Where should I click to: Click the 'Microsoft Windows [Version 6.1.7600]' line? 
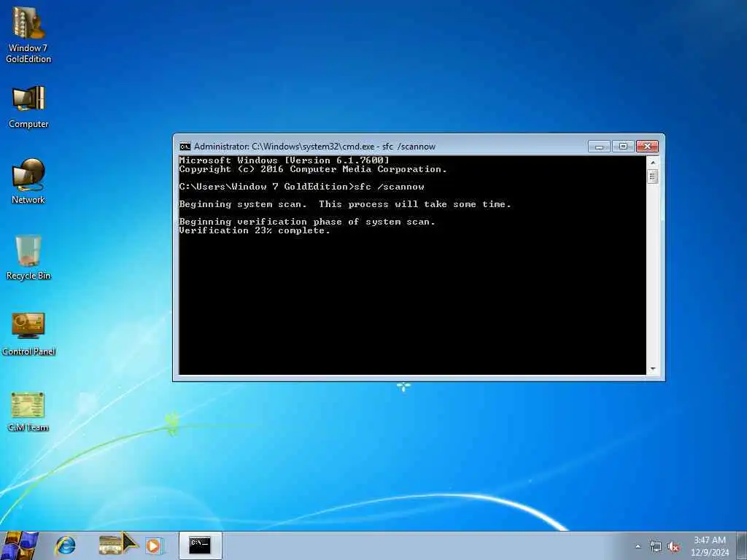[284, 160]
